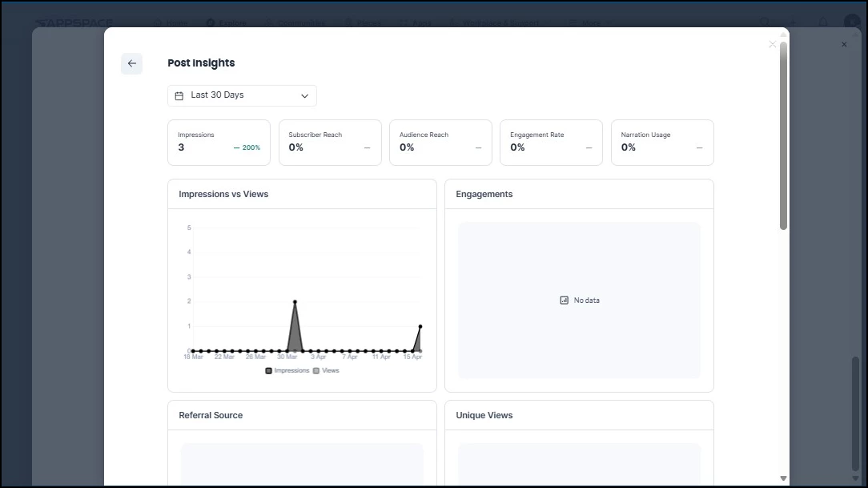868x488 pixels.
Task: Open the More menu in the top navigation
Action: pyautogui.click(x=590, y=23)
